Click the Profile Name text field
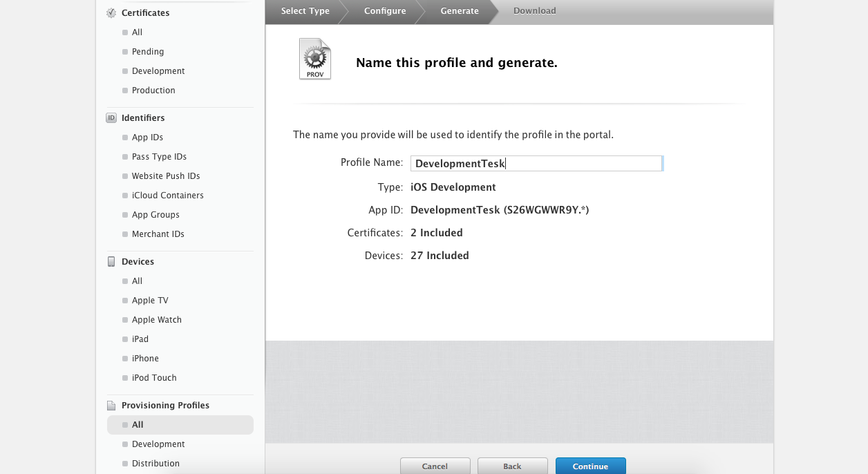This screenshot has width=868, height=474. [536, 164]
